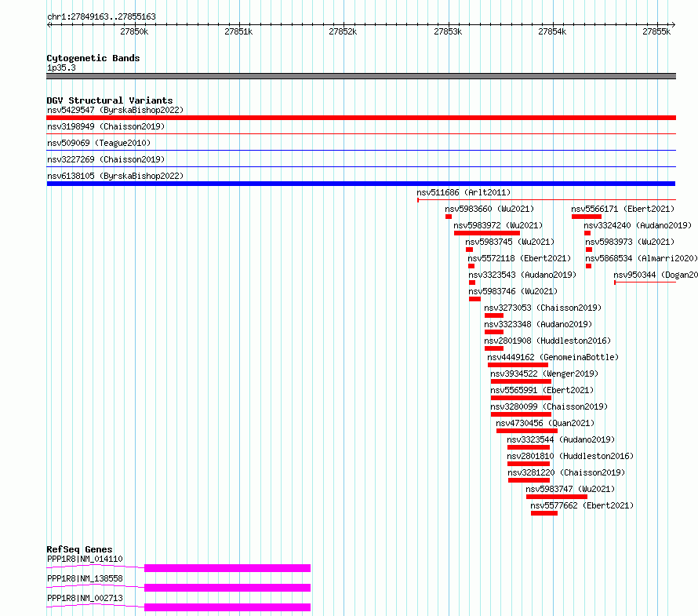Viewport: 698px width, 616px height.
Task: Click the thick blue nsv6138105 variant bar
Action: point(361,184)
